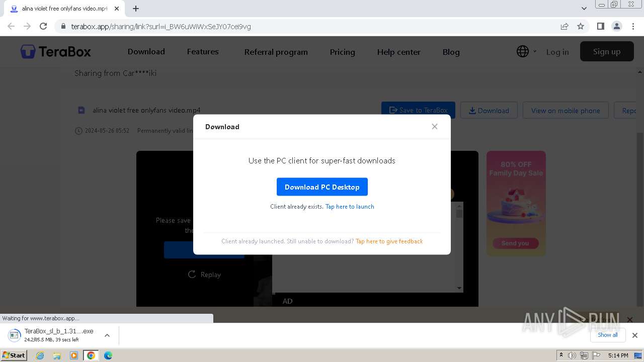Click the Log in link
This screenshot has height=362, width=644.
tap(557, 52)
